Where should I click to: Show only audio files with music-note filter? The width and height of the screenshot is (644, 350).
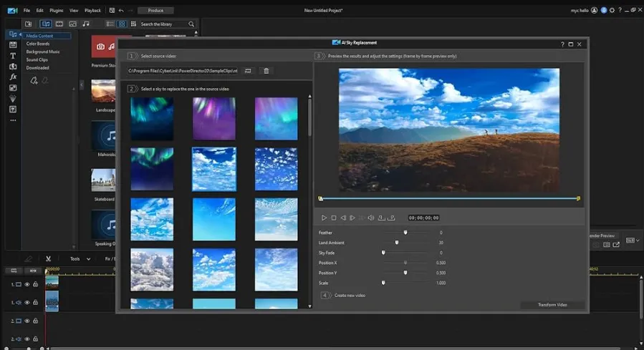(86, 24)
